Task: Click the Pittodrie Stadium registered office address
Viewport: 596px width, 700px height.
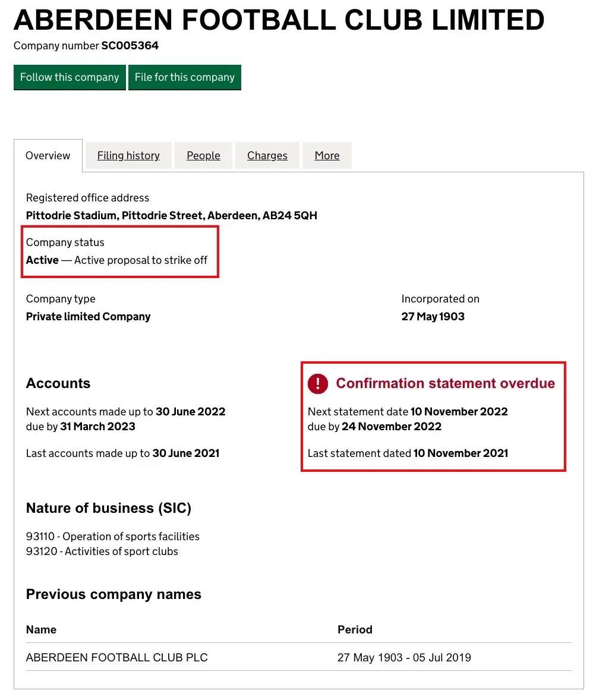Action: click(171, 216)
